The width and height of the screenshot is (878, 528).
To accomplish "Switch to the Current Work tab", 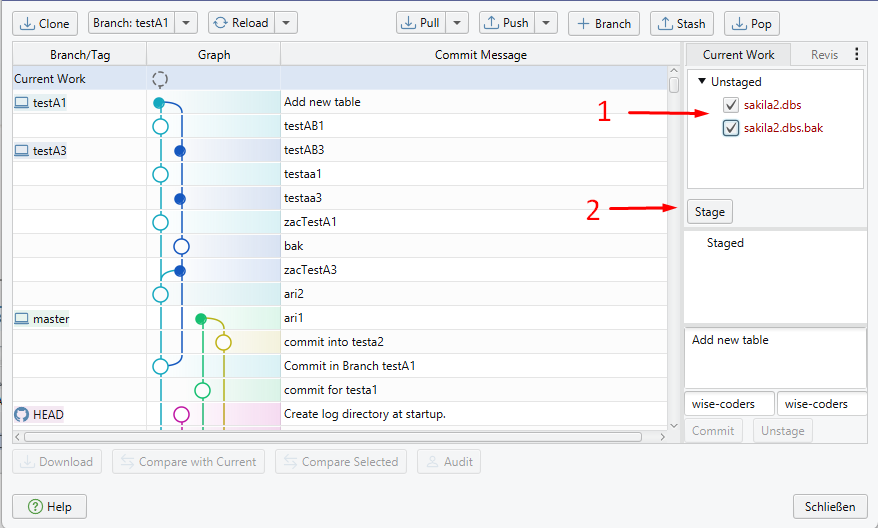I will pyautogui.click(x=738, y=55).
